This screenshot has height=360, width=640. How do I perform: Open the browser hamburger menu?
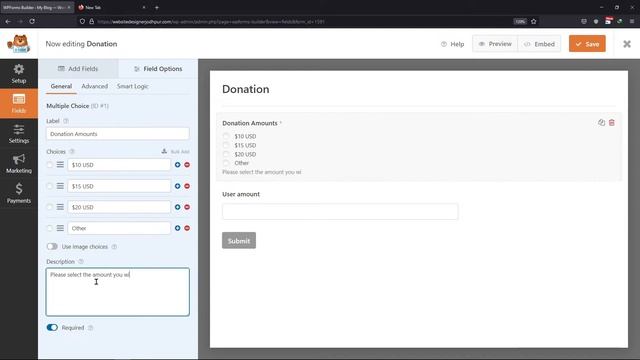coord(632,21)
